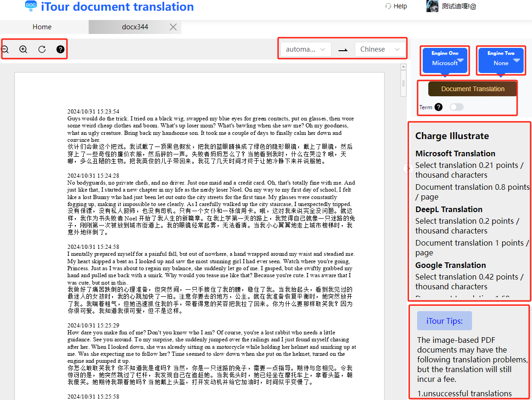532x400 pixels.
Task: Click the document vertical scrollbar thumb
Action: click(403, 83)
